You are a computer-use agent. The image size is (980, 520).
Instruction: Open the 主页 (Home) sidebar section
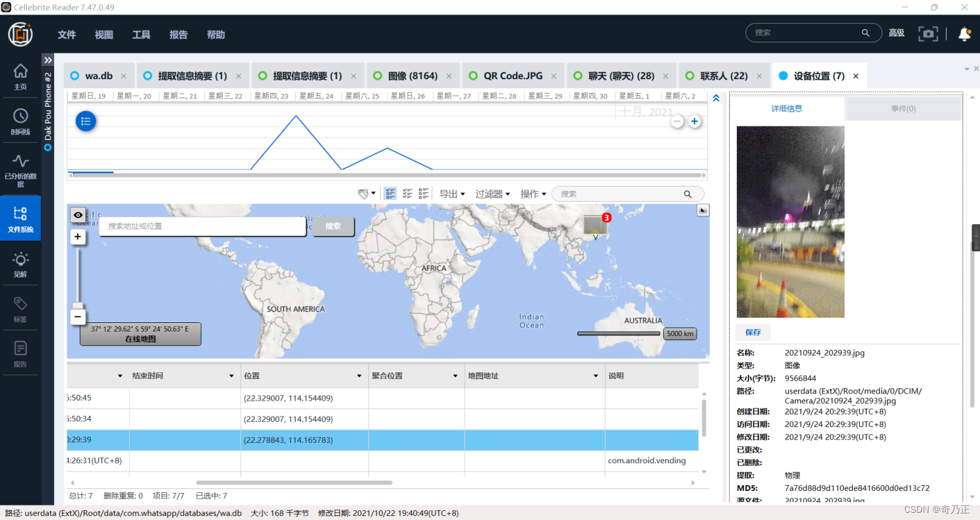(20, 76)
